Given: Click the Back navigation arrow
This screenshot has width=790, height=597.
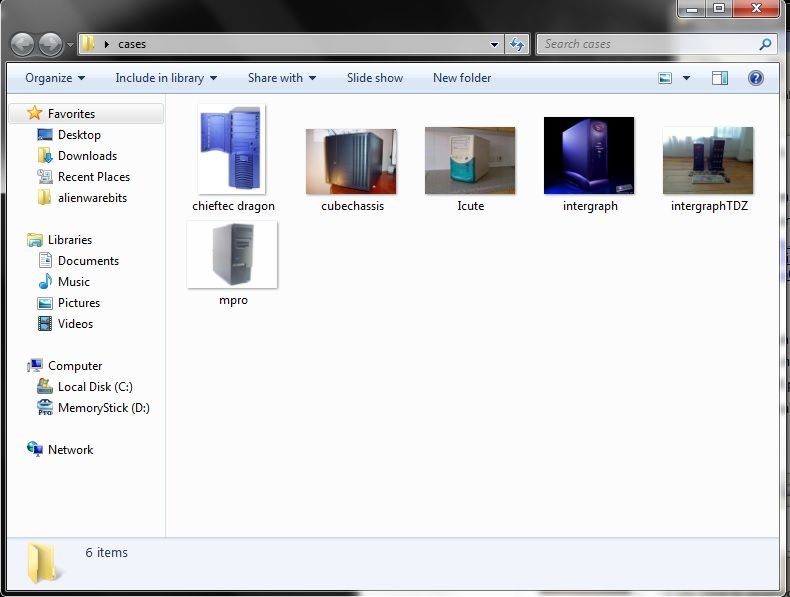Looking at the screenshot, I should (x=22, y=45).
